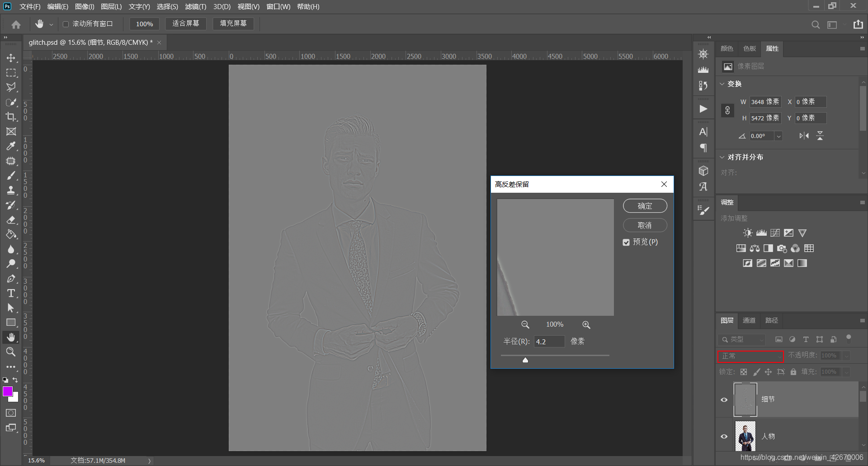Select the Zoom tool in toolbar
This screenshot has width=868, height=466.
11,352
